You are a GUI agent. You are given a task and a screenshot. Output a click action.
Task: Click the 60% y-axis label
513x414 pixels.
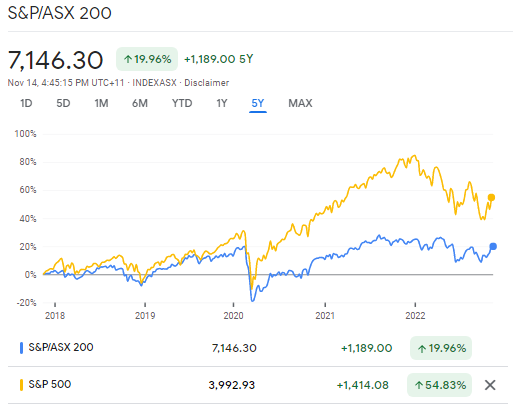click(28, 190)
